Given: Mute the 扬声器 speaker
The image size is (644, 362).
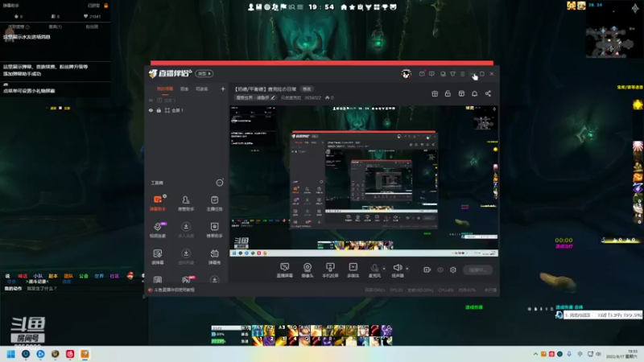Looking at the screenshot, I should 398,270.
